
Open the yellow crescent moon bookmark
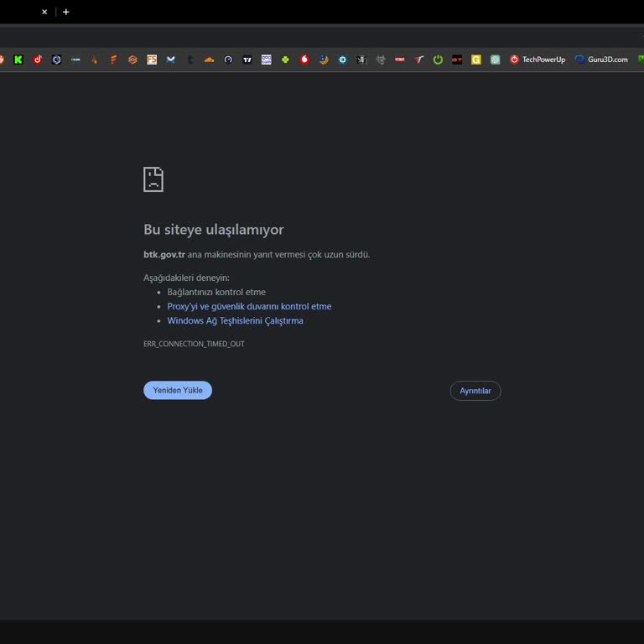[x=324, y=60]
